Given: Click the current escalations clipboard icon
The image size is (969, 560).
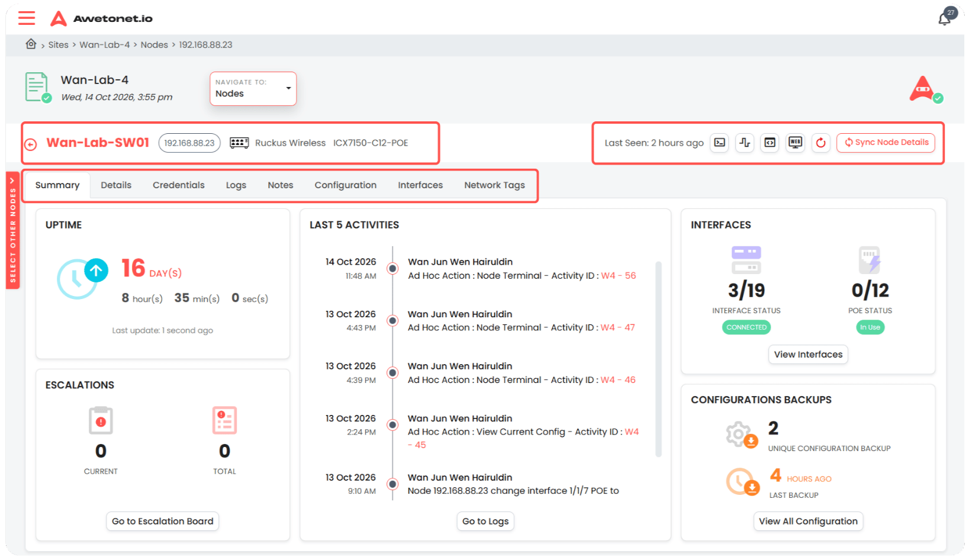Looking at the screenshot, I should pos(101,420).
